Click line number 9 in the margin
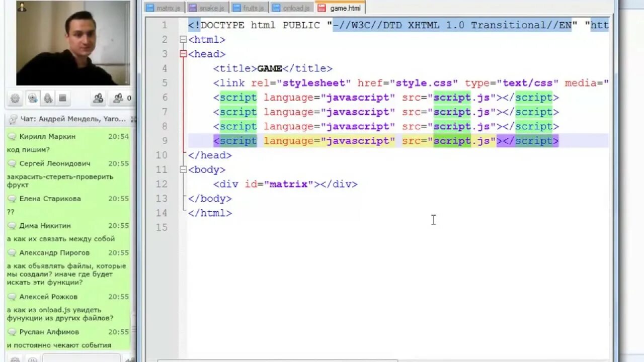The width and height of the screenshot is (644, 362). 165,141
